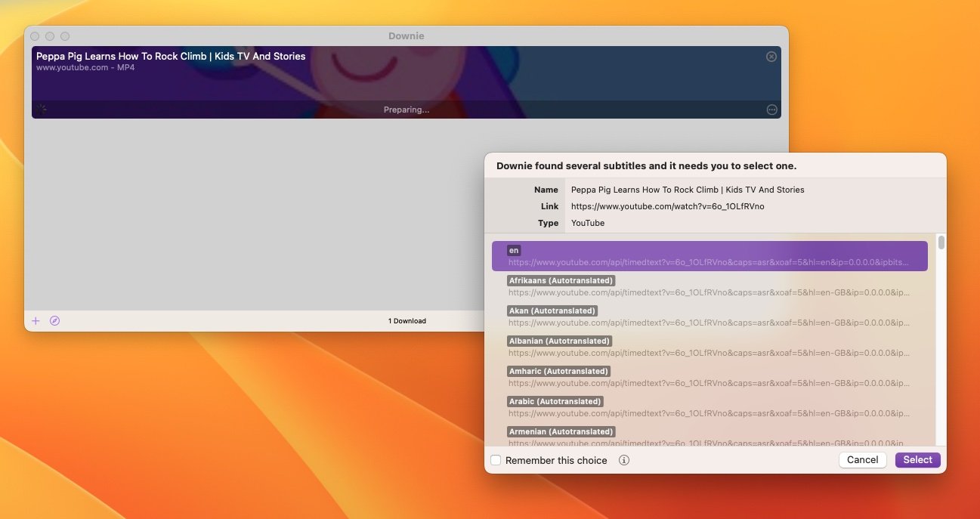The width and height of the screenshot is (980, 519).
Task: Pick Akan (Autotranslated) subtitle
Action: coord(709,317)
